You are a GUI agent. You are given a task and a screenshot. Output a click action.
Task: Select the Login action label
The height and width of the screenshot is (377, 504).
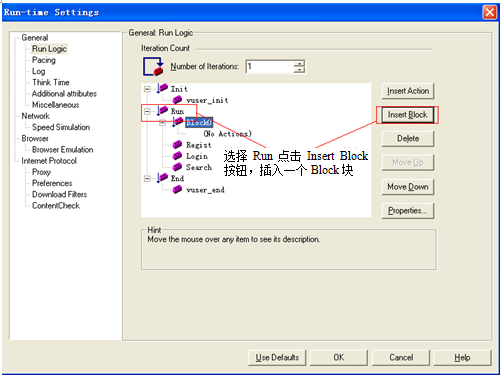click(x=197, y=156)
